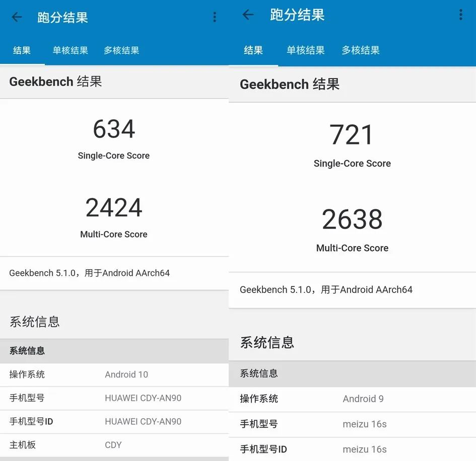Select the meizu 16s value in 手机型号ID row
The image size is (476, 461).
[x=365, y=449]
